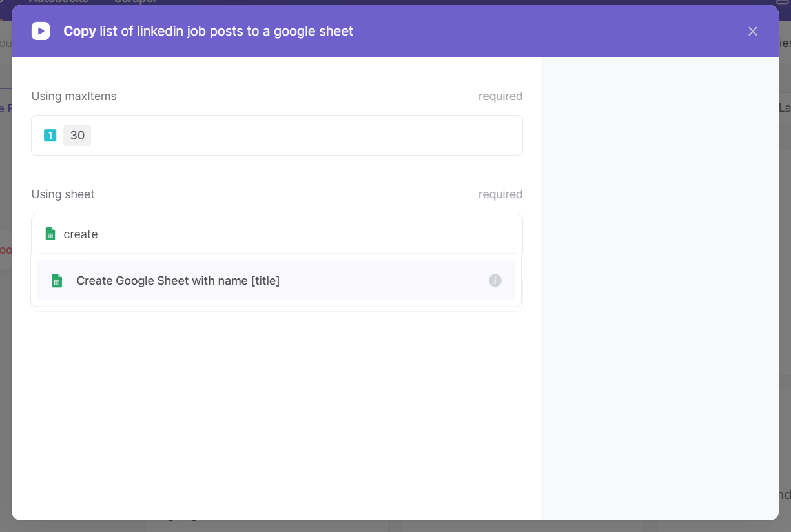791x532 pixels.
Task: Click the 'Using sheet' label
Action: pyautogui.click(x=63, y=194)
